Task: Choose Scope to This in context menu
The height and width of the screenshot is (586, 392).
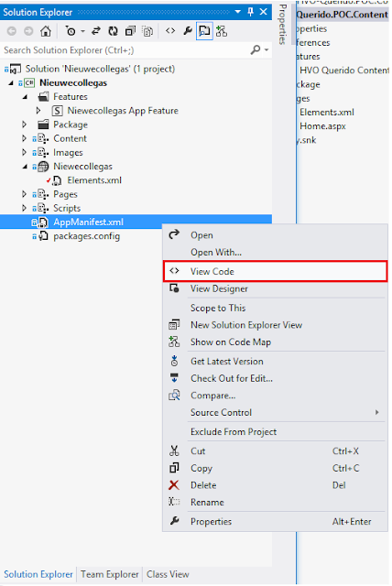Action: coord(275,308)
